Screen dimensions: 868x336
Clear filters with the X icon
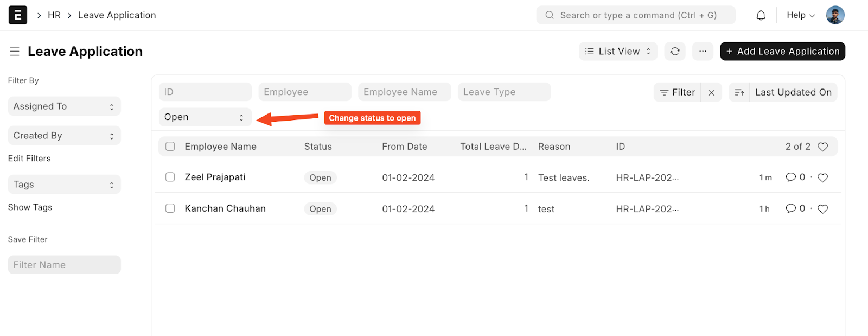pyautogui.click(x=711, y=93)
